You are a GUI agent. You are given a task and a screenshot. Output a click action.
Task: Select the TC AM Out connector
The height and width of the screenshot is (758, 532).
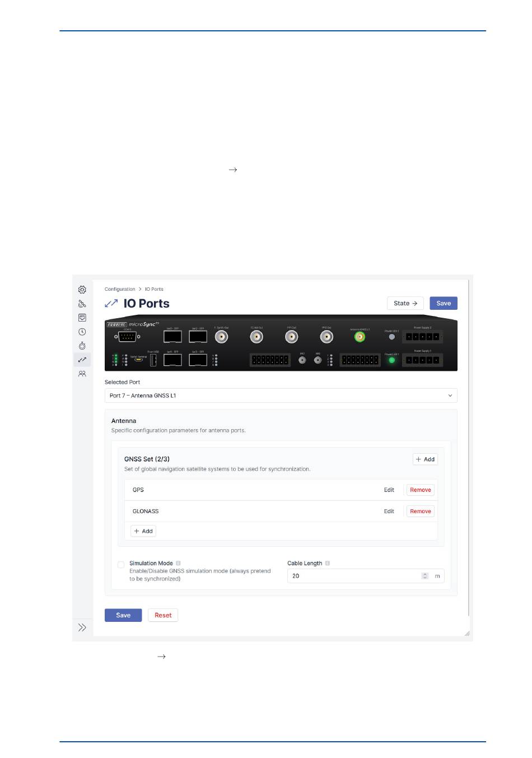(x=256, y=337)
